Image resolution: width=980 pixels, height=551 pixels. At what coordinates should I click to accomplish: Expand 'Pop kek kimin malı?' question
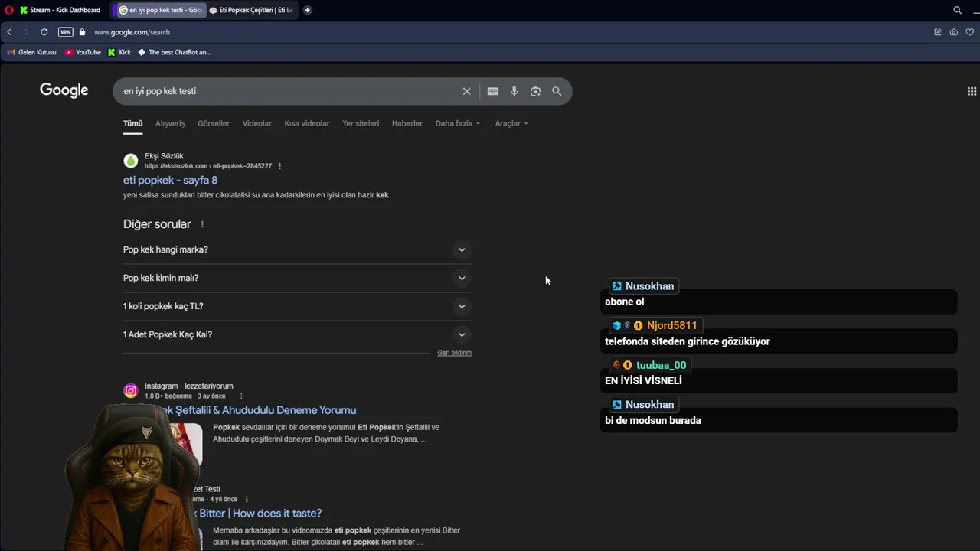click(297, 278)
